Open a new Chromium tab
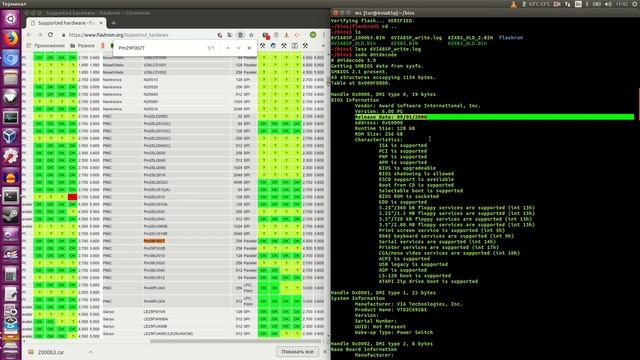The width and height of the screenshot is (640, 360). coord(113,23)
